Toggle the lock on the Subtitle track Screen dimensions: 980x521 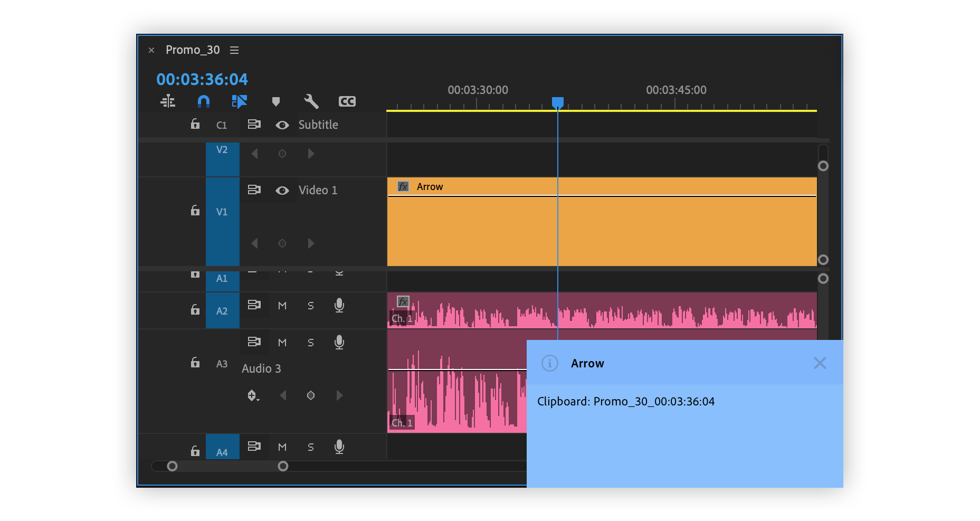(x=195, y=125)
